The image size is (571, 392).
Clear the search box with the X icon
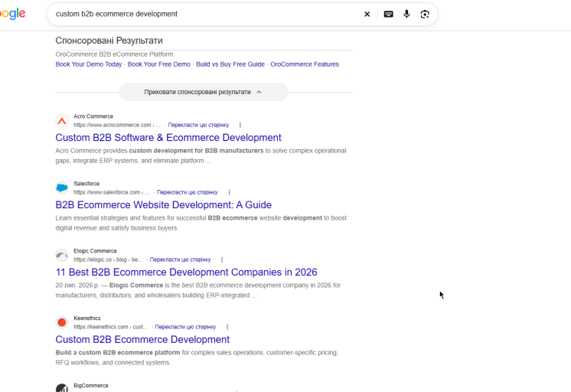[x=367, y=15]
